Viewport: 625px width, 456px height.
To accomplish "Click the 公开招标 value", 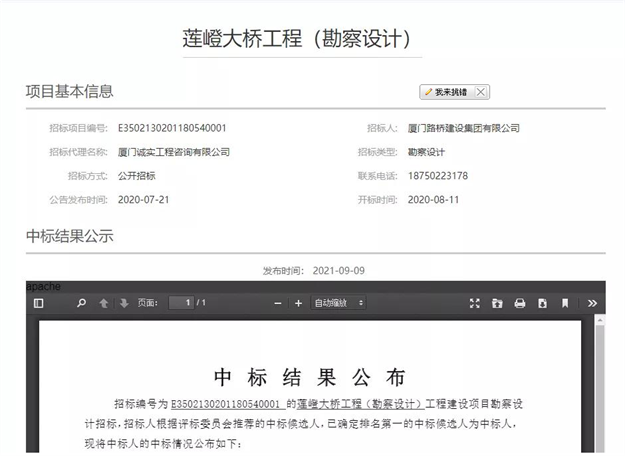I will 137,176.
